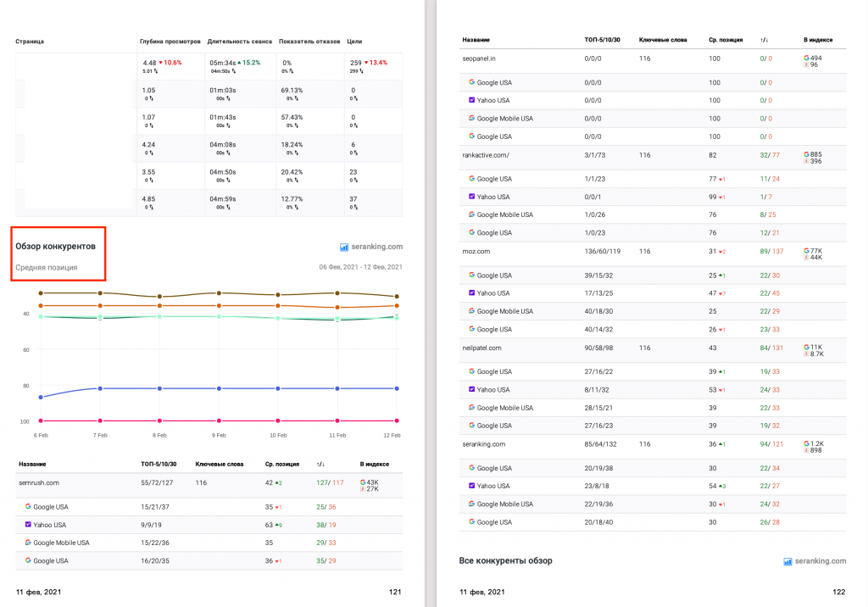868x607 pixels.
Task: Click TOP value 136/60/119 for moz.com
Action: [x=603, y=252]
